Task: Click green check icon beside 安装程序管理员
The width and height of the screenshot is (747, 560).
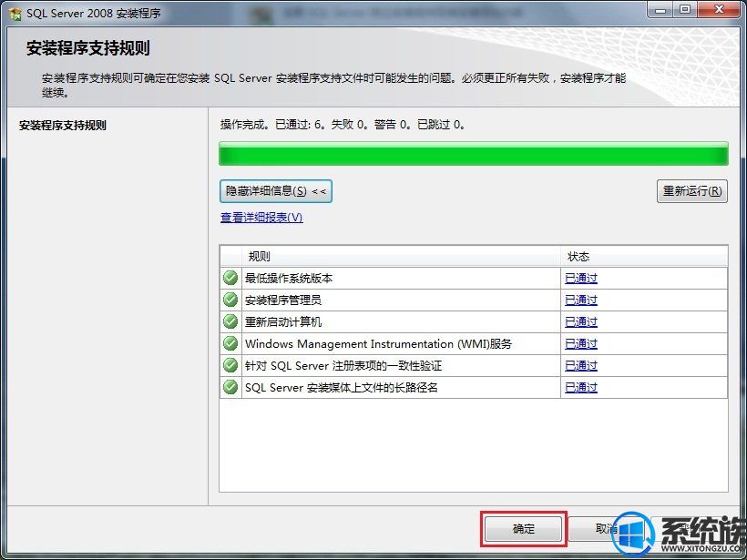Action: [230, 300]
